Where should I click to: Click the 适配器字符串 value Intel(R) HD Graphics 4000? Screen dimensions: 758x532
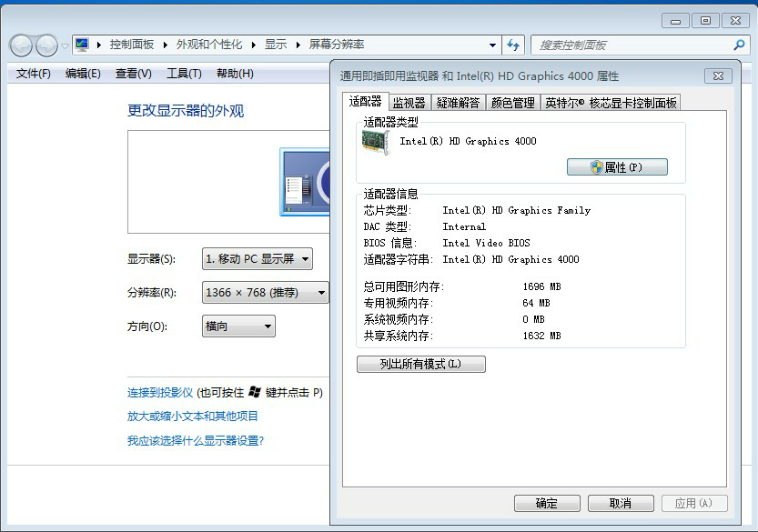[511, 259]
